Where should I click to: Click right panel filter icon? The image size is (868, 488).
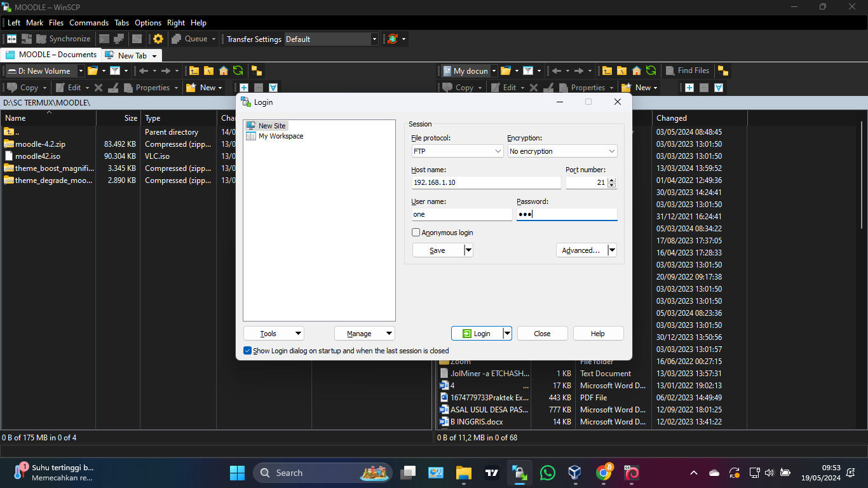tap(528, 71)
